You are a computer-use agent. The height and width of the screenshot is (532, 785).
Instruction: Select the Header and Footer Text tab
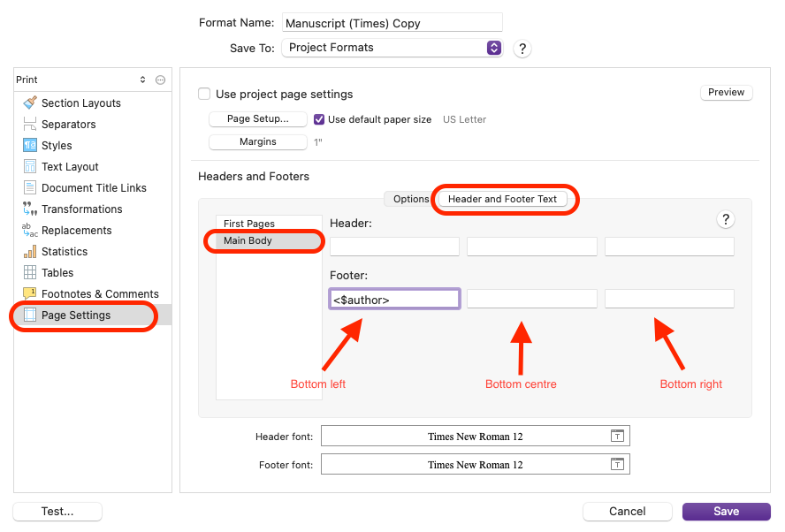pyautogui.click(x=502, y=199)
